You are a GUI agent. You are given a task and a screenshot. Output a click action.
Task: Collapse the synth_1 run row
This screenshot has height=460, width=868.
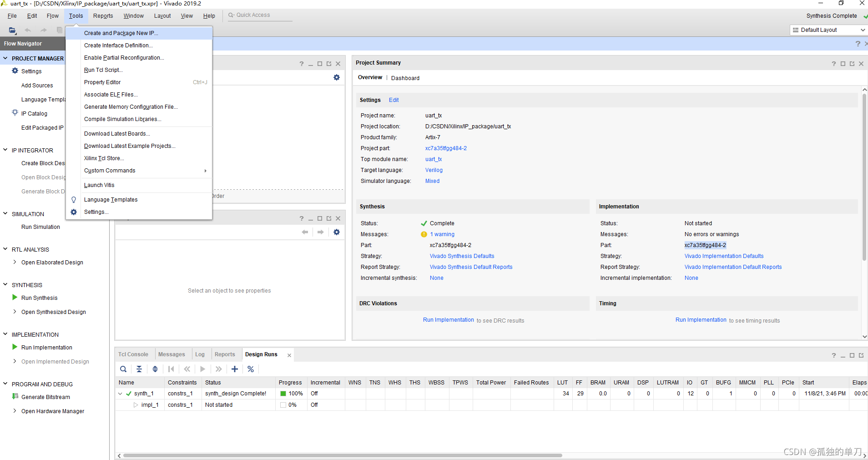point(120,394)
